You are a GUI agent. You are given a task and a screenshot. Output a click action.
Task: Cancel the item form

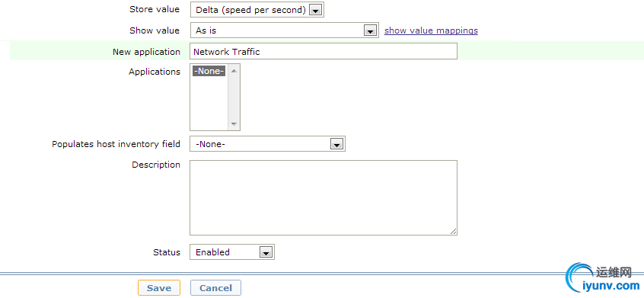click(x=215, y=288)
